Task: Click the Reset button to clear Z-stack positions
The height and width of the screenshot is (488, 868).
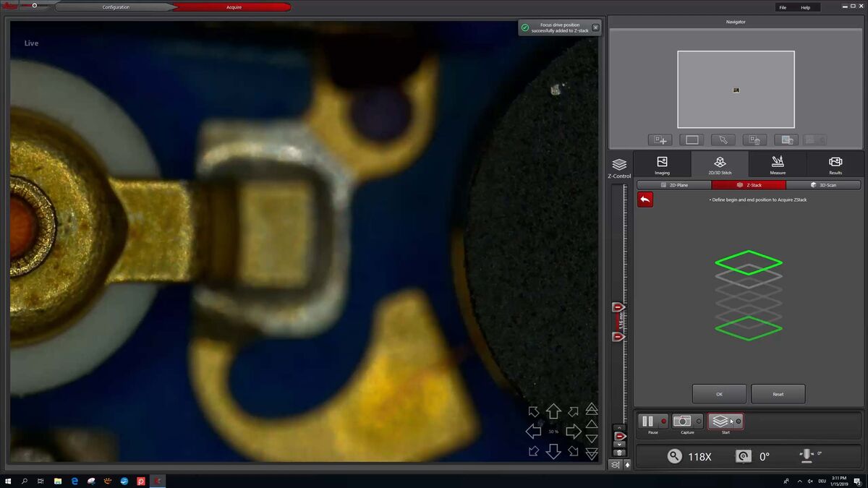Action: (x=778, y=393)
